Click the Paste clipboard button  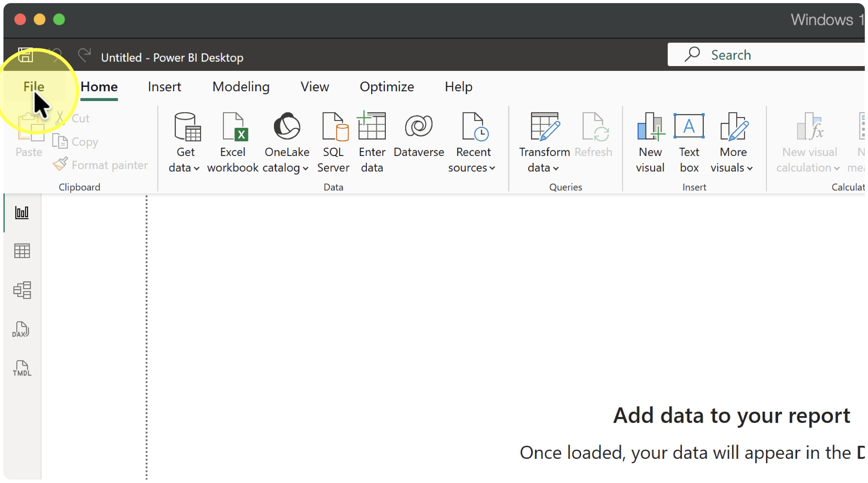coord(29,136)
